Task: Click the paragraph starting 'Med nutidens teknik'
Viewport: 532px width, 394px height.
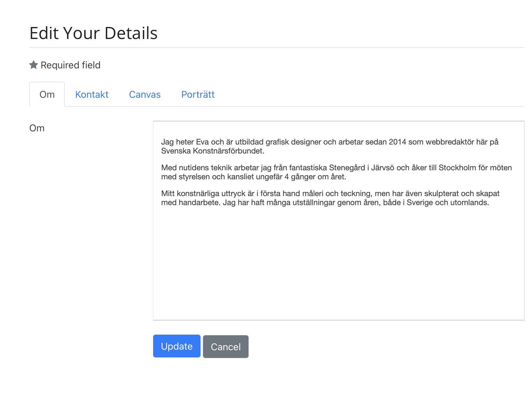Action: [336, 172]
